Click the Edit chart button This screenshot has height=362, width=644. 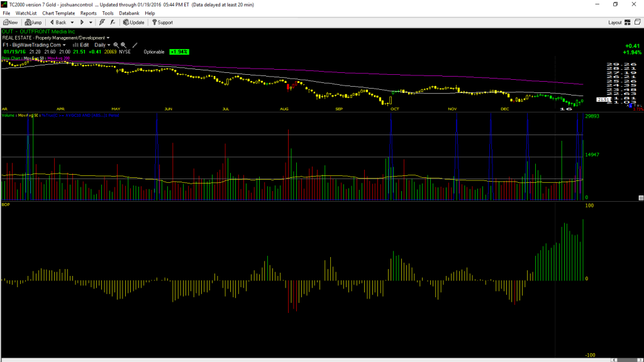[81, 45]
